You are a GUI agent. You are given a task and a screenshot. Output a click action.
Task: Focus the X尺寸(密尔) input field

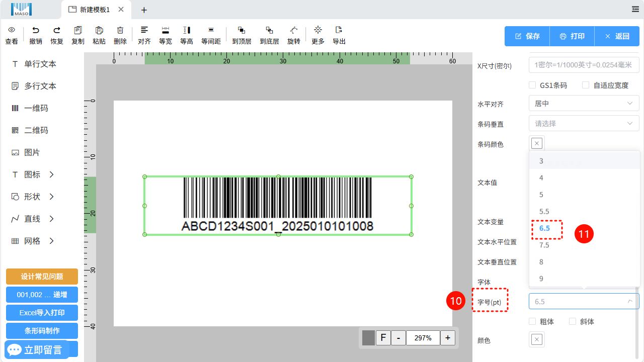tap(584, 65)
